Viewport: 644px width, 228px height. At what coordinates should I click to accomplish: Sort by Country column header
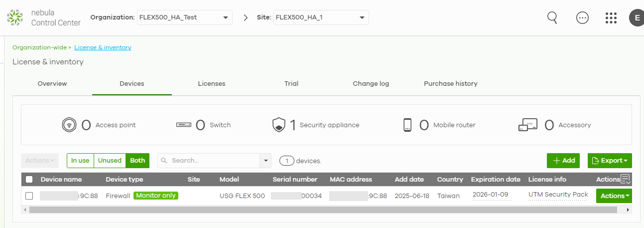[x=450, y=179]
